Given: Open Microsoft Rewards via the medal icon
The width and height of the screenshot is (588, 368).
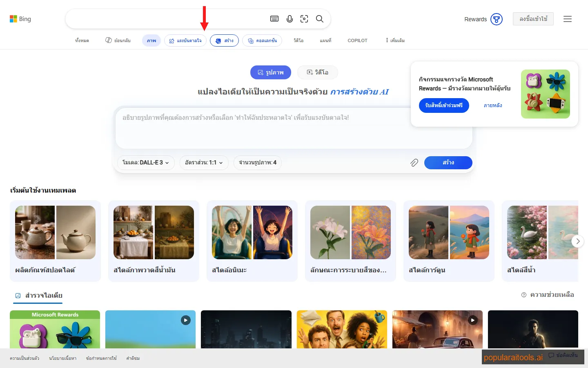Looking at the screenshot, I should [497, 19].
